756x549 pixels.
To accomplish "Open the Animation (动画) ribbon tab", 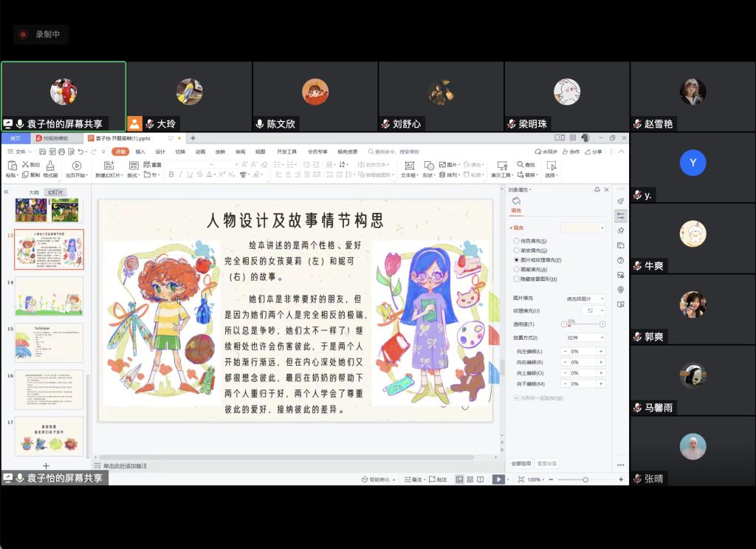I will pos(200,151).
